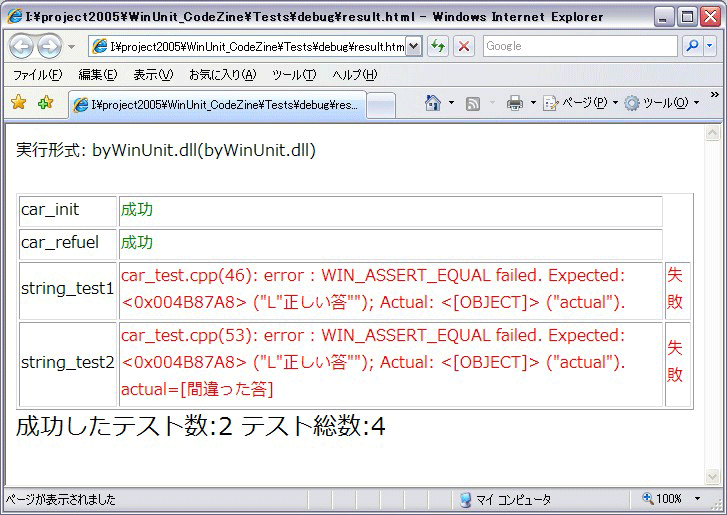
Task: Open the お気に入り(A) menu
Action: click(x=223, y=75)
